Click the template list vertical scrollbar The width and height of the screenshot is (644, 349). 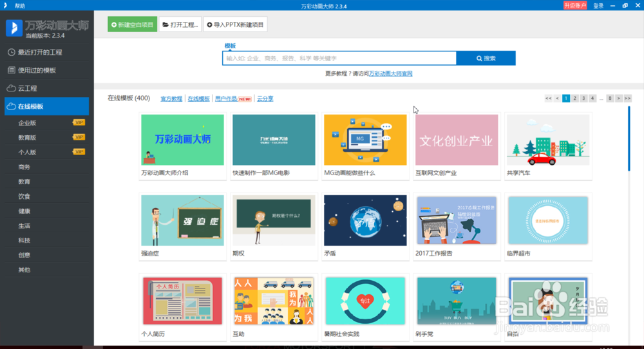tap(629, 139)
